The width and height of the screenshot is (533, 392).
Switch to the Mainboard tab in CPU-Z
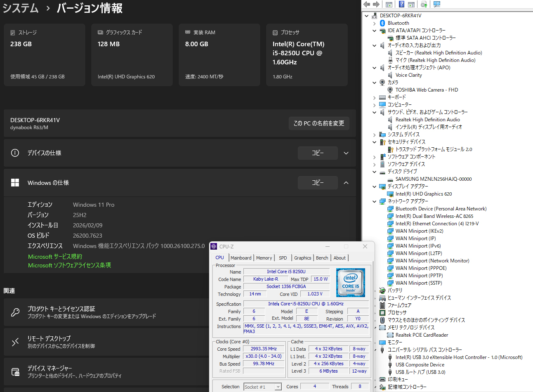pyautogui.click(x=241, y=258)
